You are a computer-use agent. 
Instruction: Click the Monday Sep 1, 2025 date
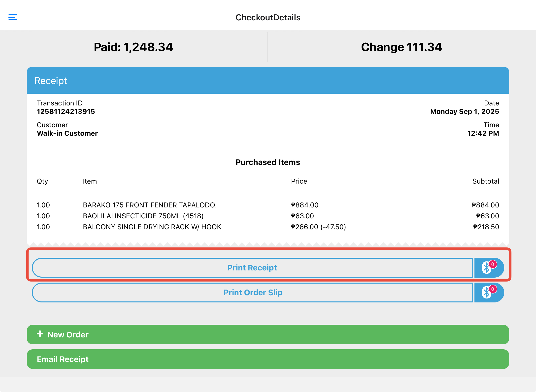click(464, 112)
